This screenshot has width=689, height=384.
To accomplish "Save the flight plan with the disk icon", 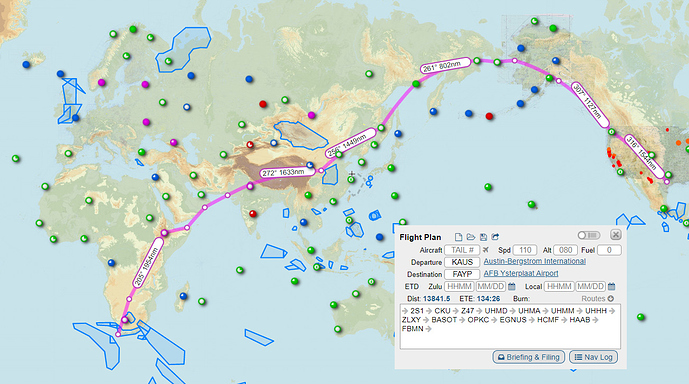I will (483, 237).
